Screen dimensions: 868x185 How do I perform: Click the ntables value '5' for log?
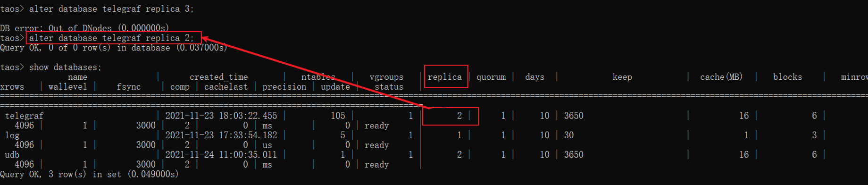coord(343,135)
